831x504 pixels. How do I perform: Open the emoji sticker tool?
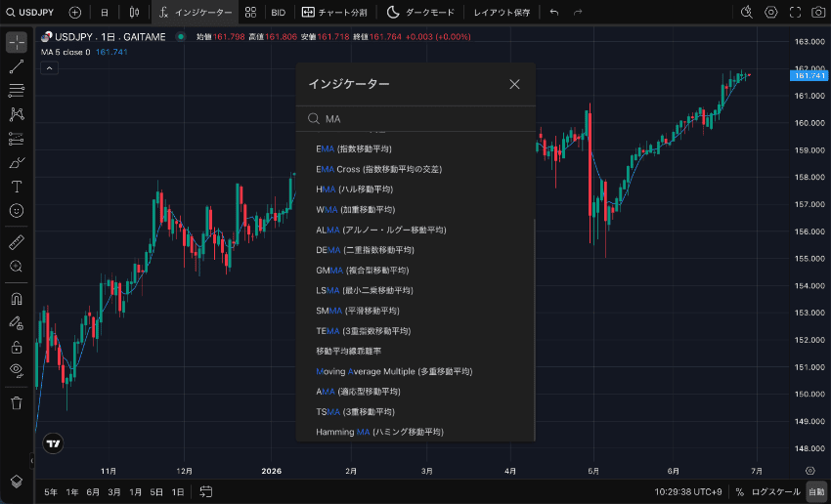click(x=17, y=211)
